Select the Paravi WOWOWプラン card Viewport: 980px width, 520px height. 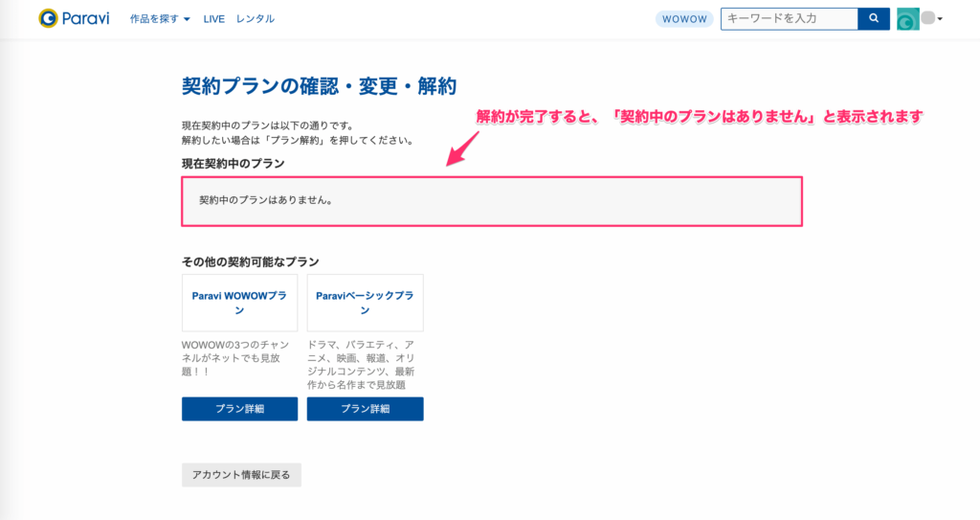[x=239, y=303]
